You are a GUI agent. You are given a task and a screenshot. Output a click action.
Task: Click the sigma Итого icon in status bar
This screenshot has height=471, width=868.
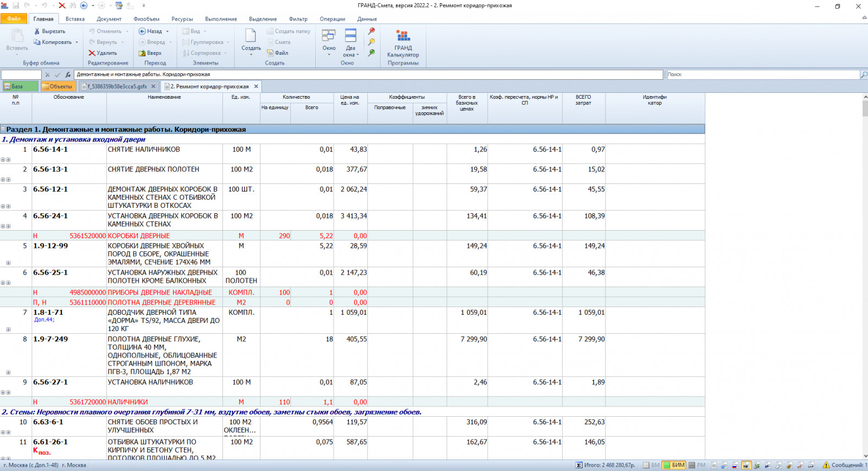point(579,466)
